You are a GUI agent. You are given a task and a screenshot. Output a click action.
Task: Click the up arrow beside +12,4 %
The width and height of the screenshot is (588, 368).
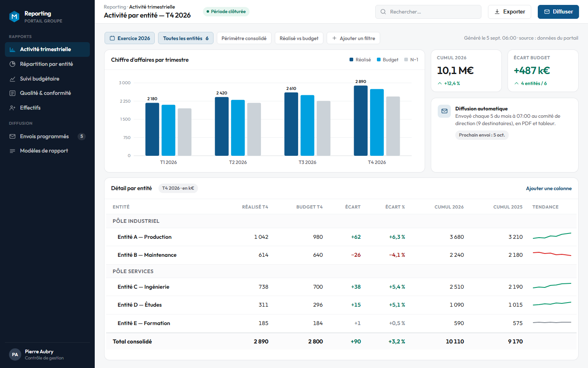[x=440, y=83]
